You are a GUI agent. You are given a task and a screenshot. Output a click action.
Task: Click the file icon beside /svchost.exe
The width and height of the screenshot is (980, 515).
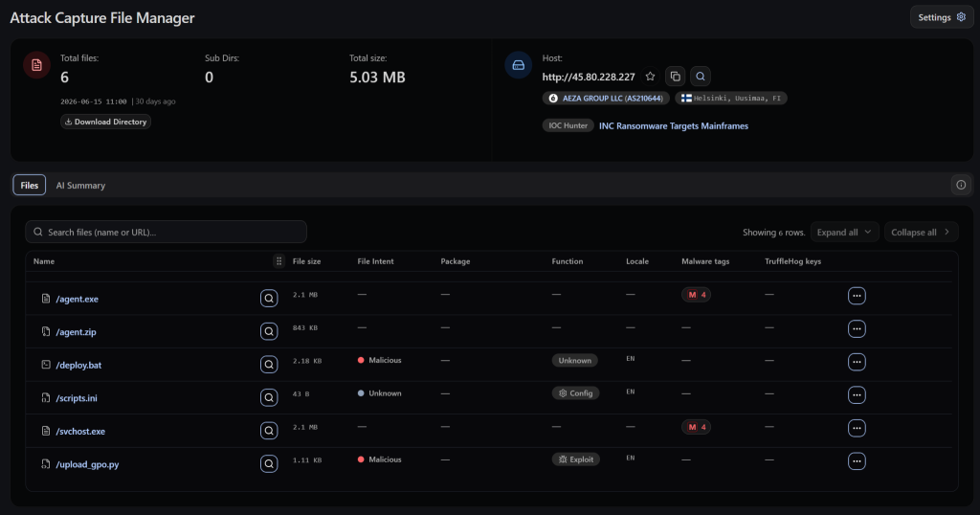click(46, 431)
